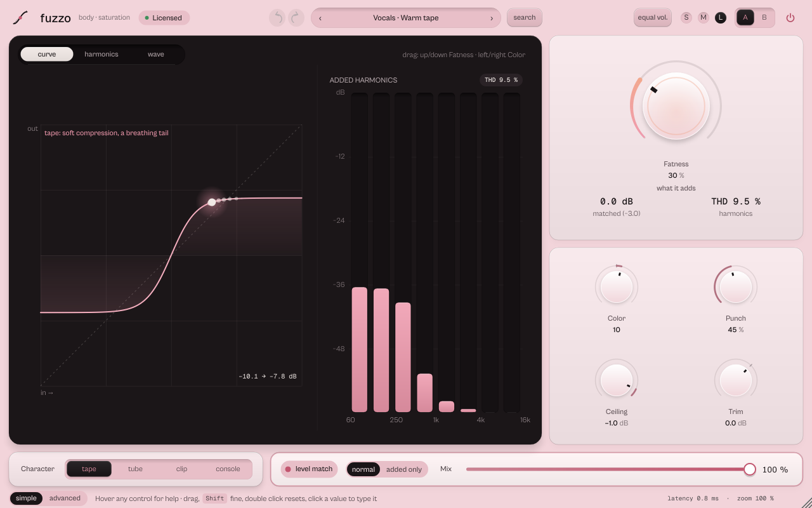The width and height of the screenshot is (812, 508).
Task: Select the tube character button
Action: [135, 469]
